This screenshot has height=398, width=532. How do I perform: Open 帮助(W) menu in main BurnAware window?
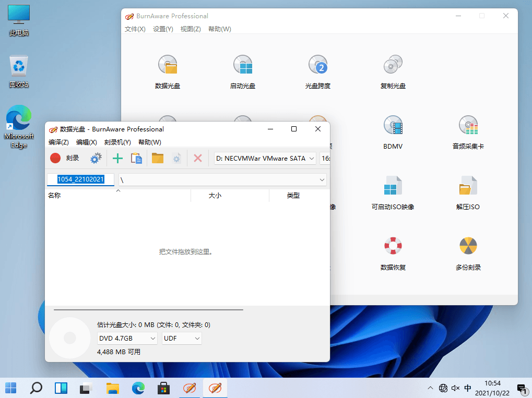tap(220, 29)
